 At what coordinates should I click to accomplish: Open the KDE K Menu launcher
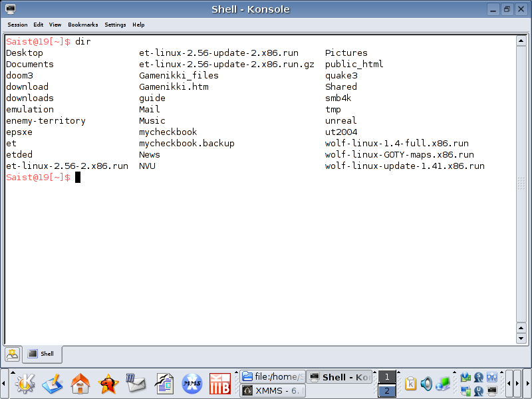coord(25,384)
